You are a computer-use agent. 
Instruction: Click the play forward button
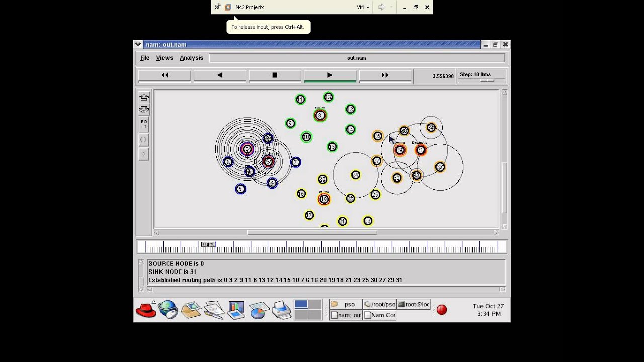pyautogui.click(x=330, y=75)
